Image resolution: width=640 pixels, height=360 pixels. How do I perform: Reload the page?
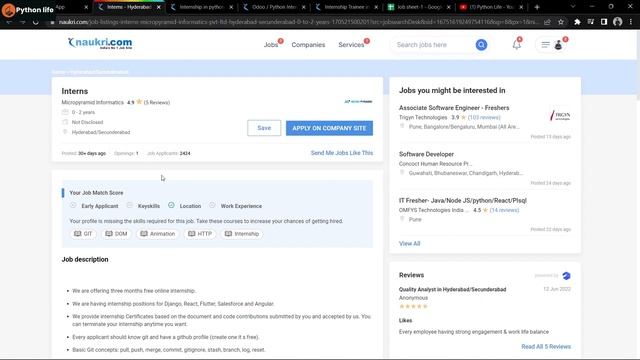coord(36,22)
